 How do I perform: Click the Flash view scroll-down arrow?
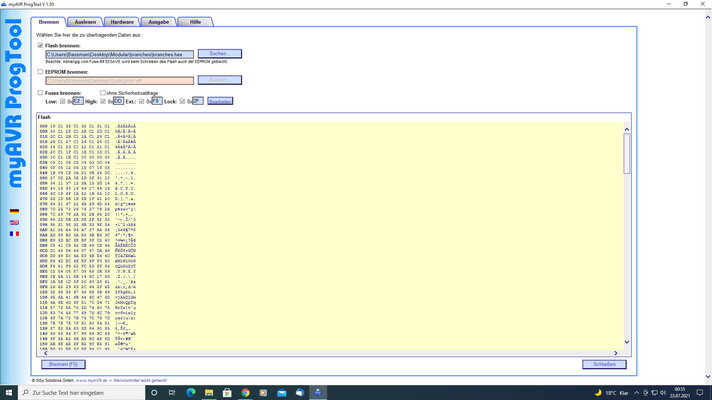pyautogui.click(x=627, y=342)
